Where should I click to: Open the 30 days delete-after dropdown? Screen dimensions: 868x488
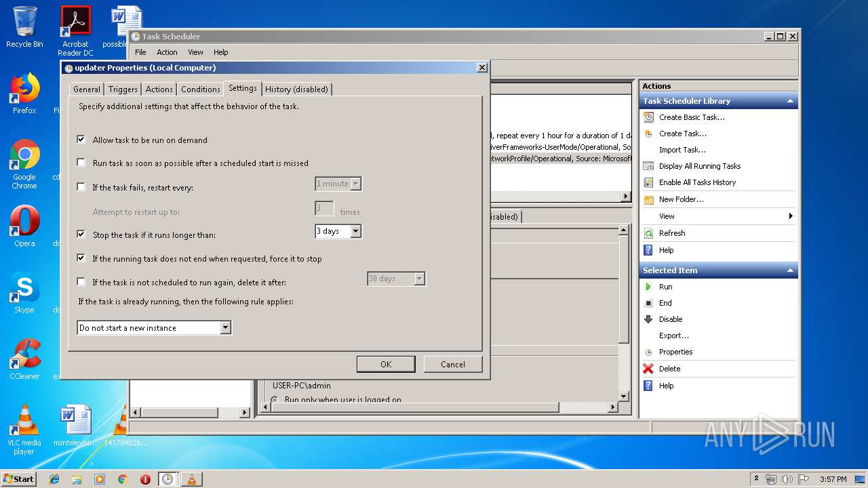(x=420, y=279)
